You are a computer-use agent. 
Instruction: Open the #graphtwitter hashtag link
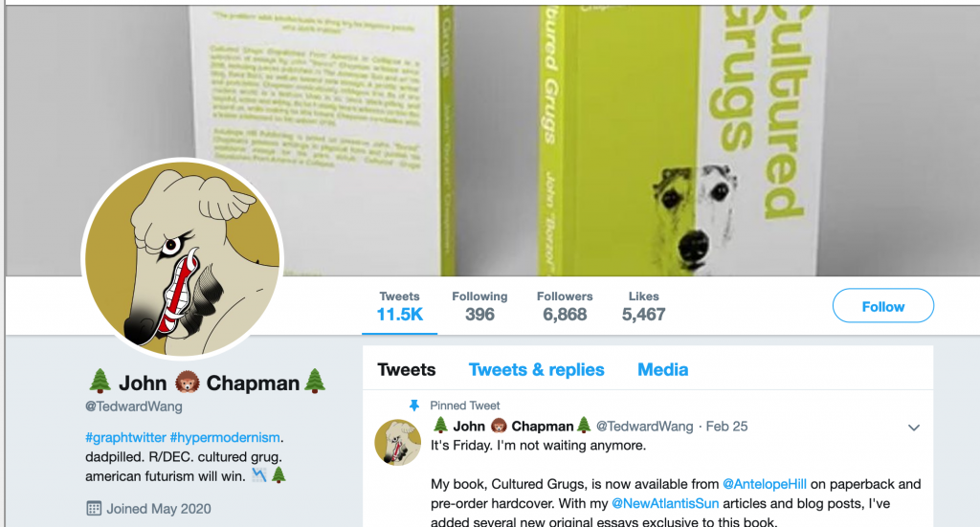[125, 437]
